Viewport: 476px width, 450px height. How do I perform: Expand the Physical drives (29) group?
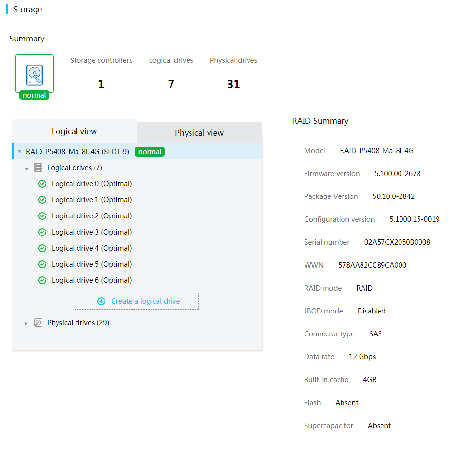(x=26, y=323)
